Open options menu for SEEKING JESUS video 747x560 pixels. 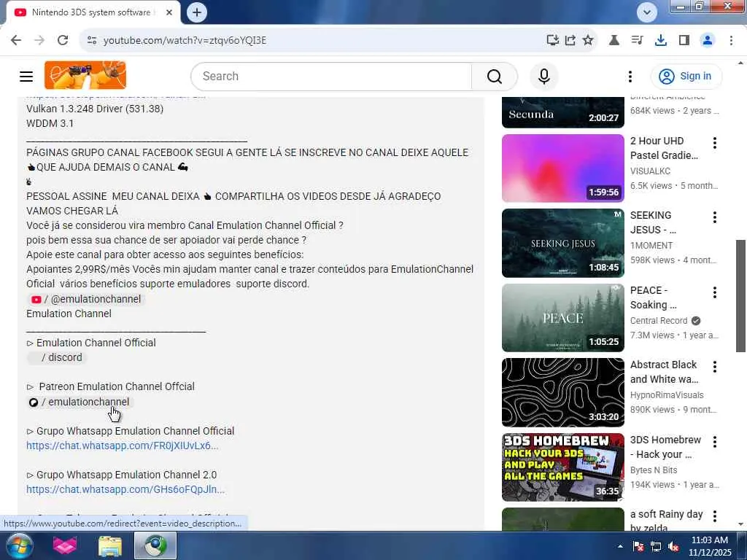click(715, 217)
